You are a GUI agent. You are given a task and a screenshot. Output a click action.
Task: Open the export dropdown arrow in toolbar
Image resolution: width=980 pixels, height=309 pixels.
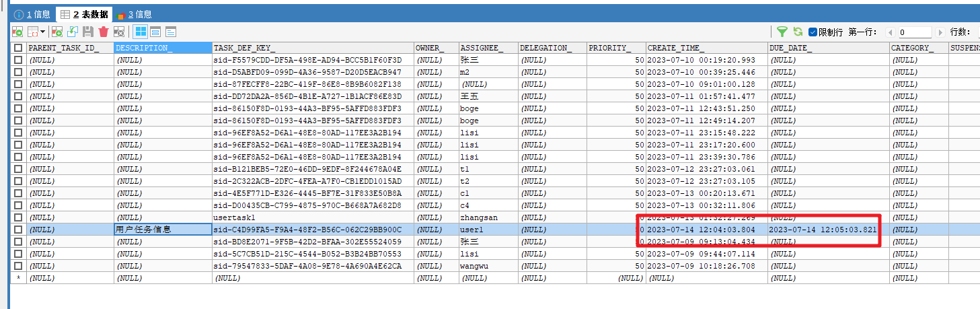click(x=43, y=32)
